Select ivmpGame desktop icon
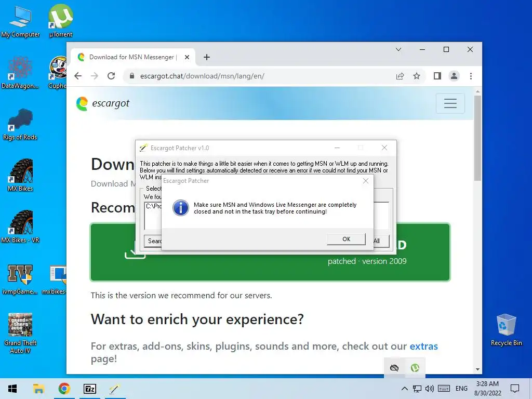Image resolution: width=532 pixels, height=399 pixels. pos(20,279)
